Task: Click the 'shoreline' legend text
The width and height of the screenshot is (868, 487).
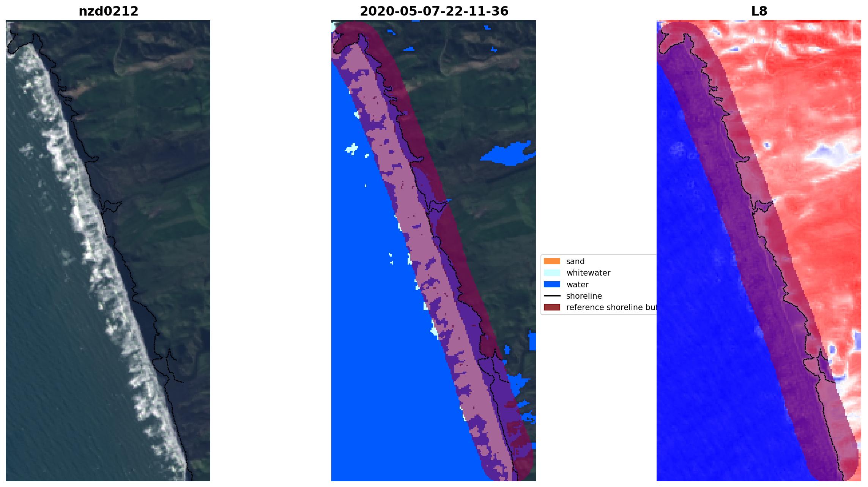Action: click(x=584, y=296)
